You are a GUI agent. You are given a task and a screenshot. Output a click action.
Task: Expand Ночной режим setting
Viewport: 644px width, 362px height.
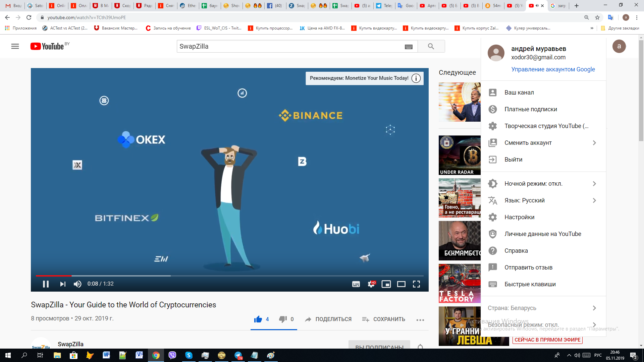click(x=543, y=184)
